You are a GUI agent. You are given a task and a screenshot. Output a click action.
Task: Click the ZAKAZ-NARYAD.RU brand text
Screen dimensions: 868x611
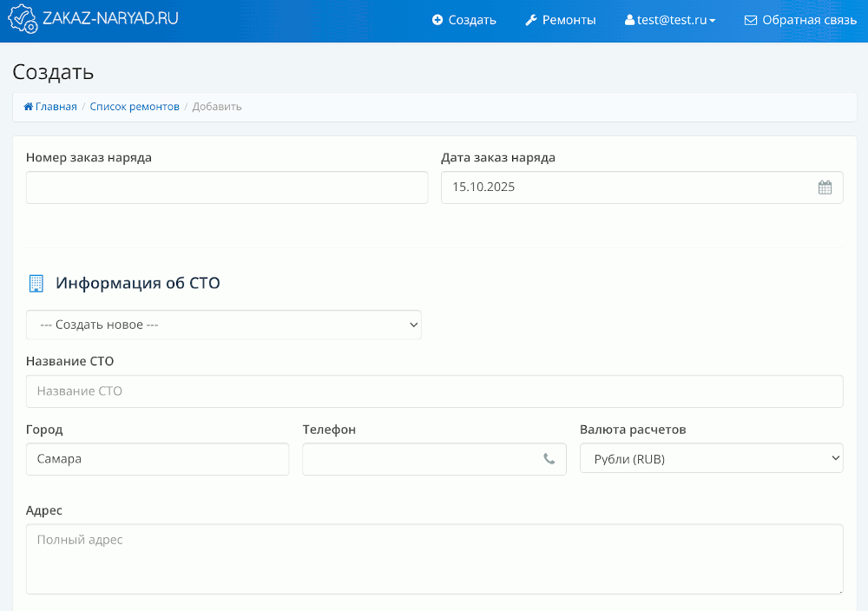[x=110, y=18]
